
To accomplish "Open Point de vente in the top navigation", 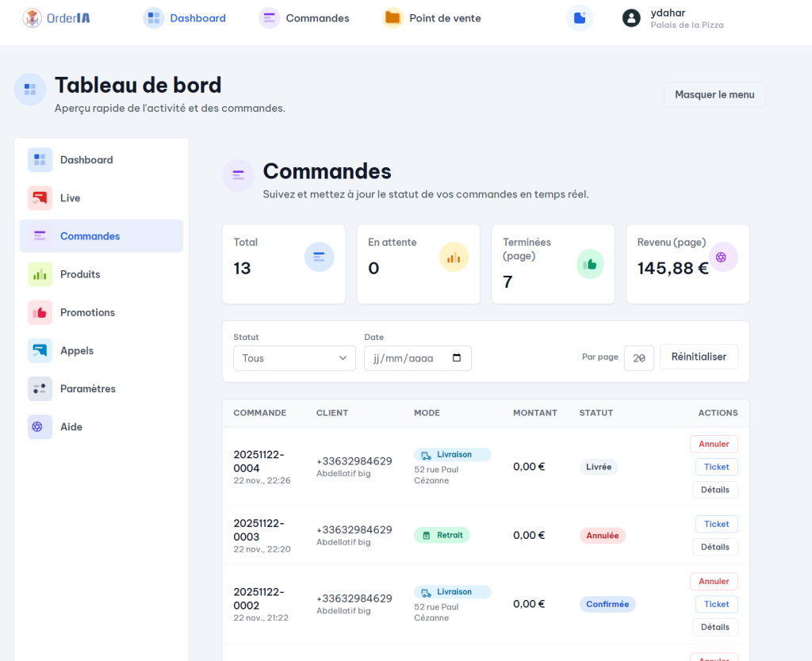I will pos(432,18).
